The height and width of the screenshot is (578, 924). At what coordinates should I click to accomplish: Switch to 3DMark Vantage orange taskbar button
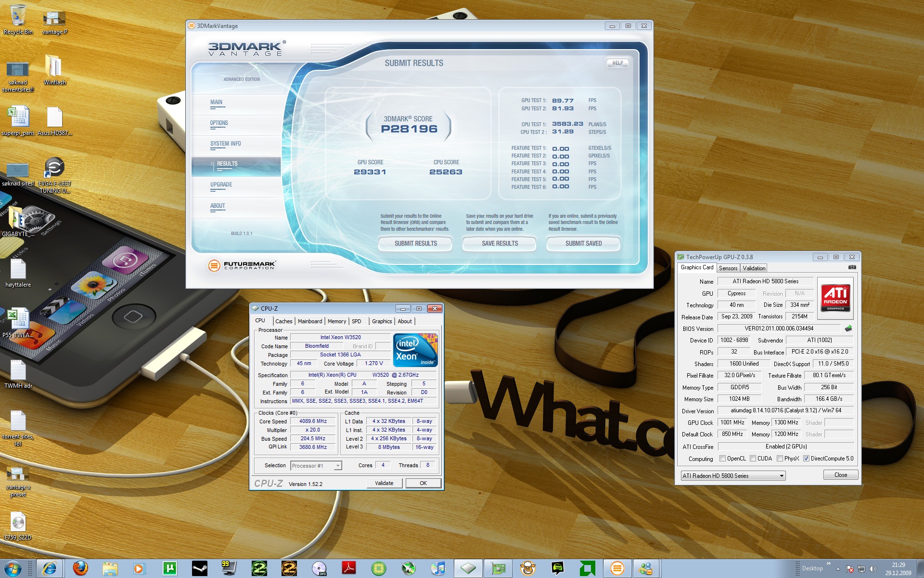click(x=617, y=569)
